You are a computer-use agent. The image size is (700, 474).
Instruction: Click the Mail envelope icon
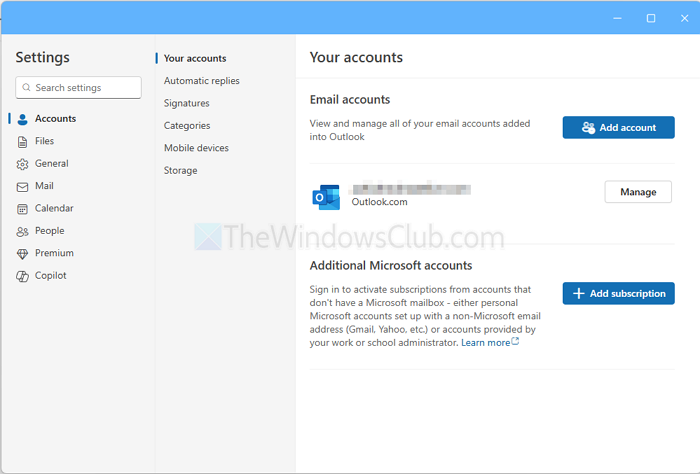point(22,187)
